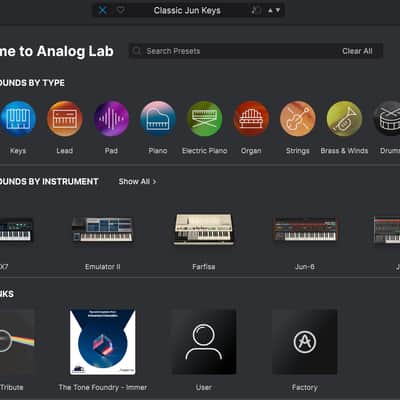Open the Tribute sound bank
This screenshot has height=400, width=400.
(17, 342)
